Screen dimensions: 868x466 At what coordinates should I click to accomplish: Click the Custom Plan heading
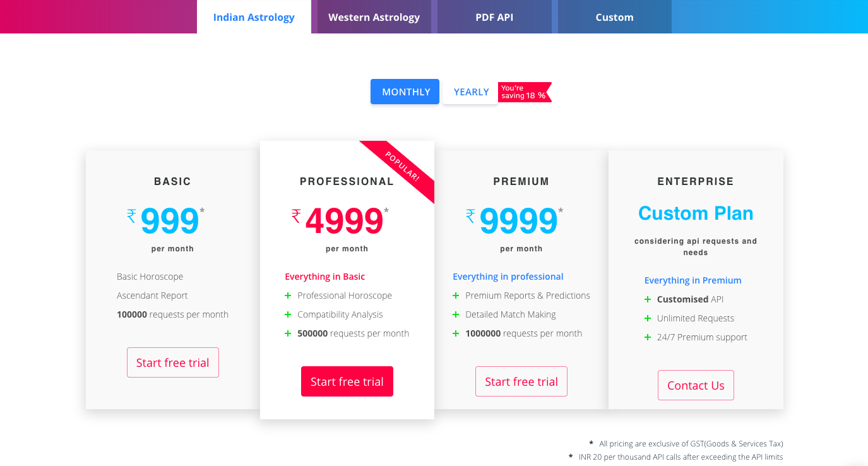[696, 213]
